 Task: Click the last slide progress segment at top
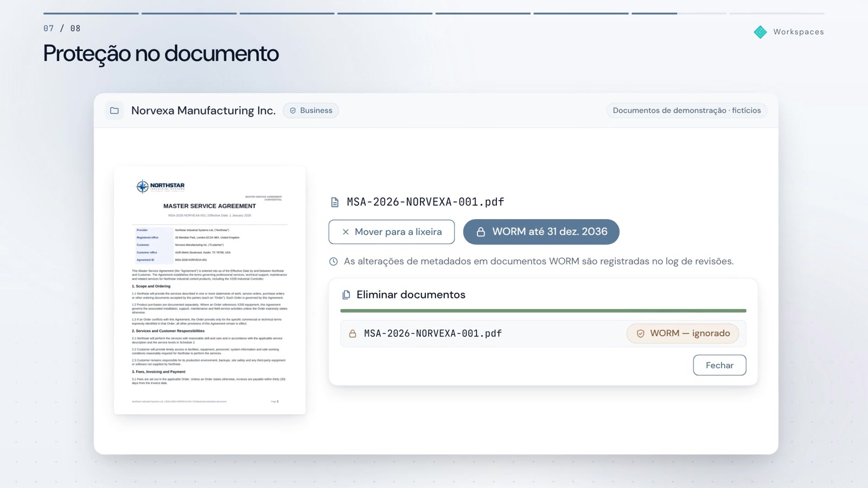tap(777, 14)
